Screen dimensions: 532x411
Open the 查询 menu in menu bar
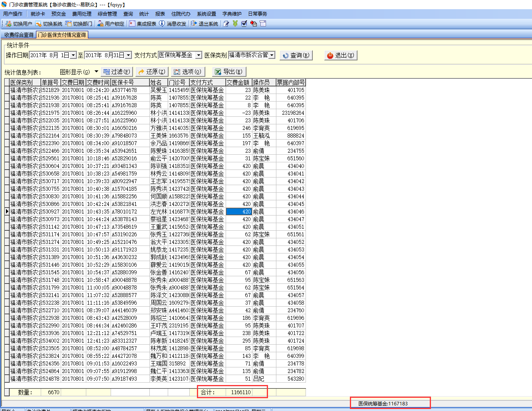[x=128, y=14]
